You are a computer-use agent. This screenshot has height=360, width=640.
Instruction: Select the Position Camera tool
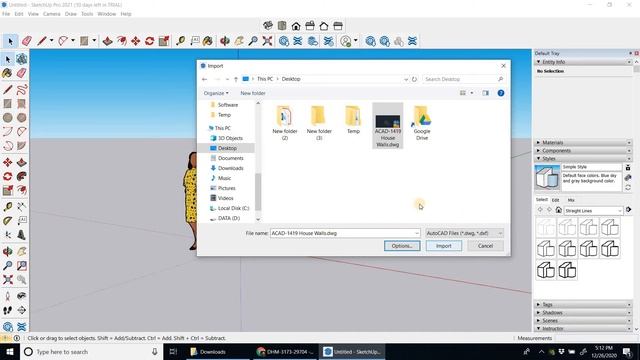[7, 296]
